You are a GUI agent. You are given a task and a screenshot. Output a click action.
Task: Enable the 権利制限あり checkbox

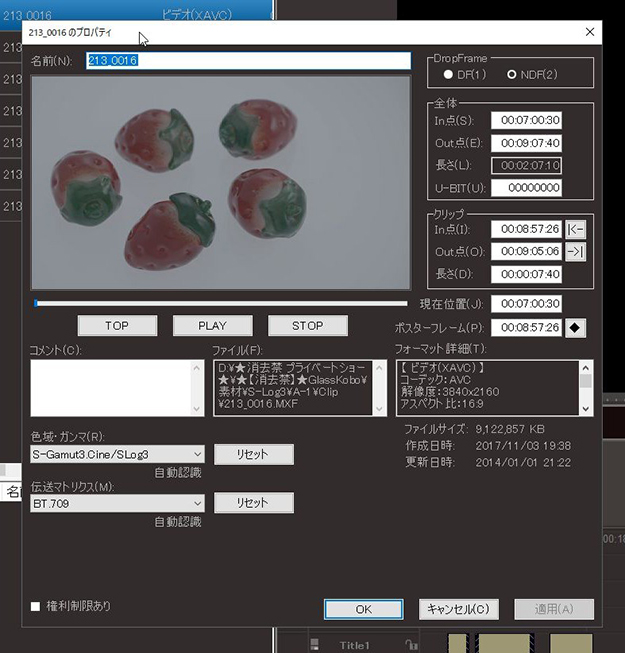(36, 606)
